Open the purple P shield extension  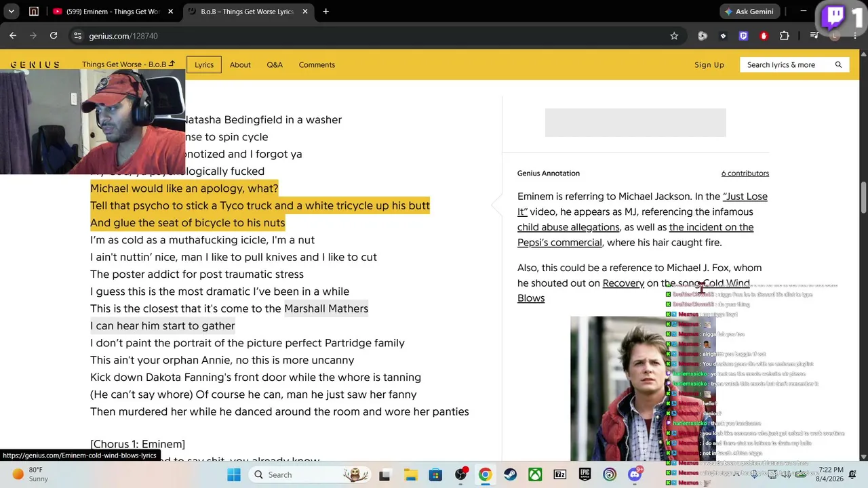point(743,36)
